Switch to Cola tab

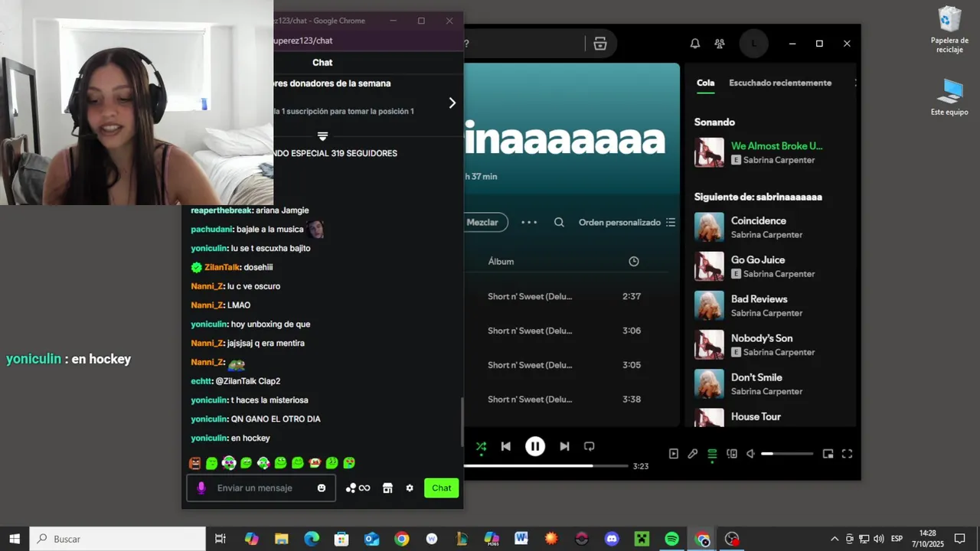(705, 83)
